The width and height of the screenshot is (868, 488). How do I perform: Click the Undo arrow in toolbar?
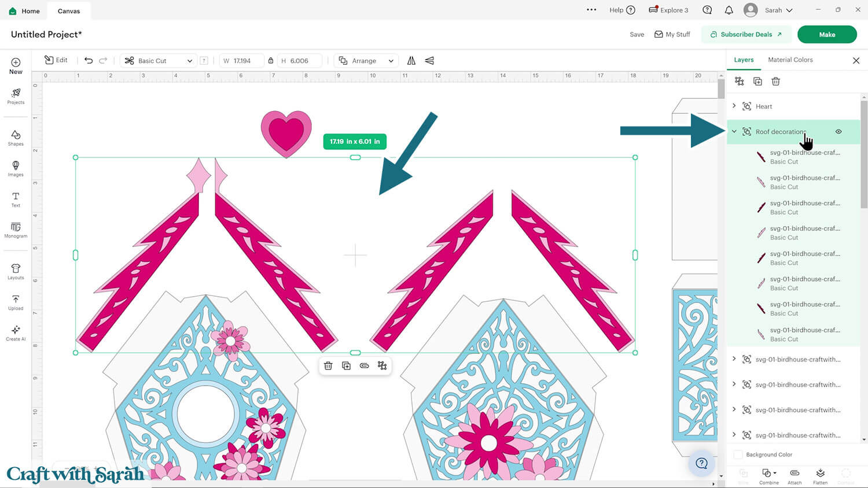89,61
